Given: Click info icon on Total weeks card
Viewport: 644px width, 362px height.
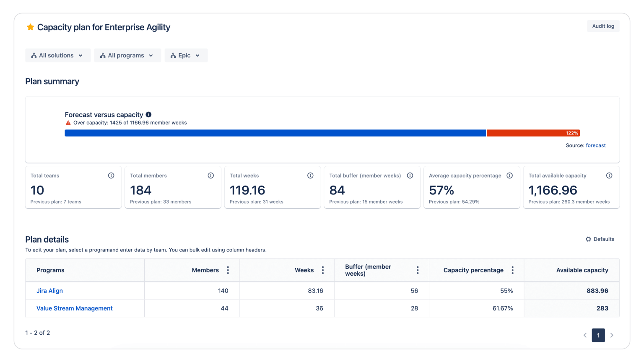Looking at the screenshot, I should pos(310,176).
